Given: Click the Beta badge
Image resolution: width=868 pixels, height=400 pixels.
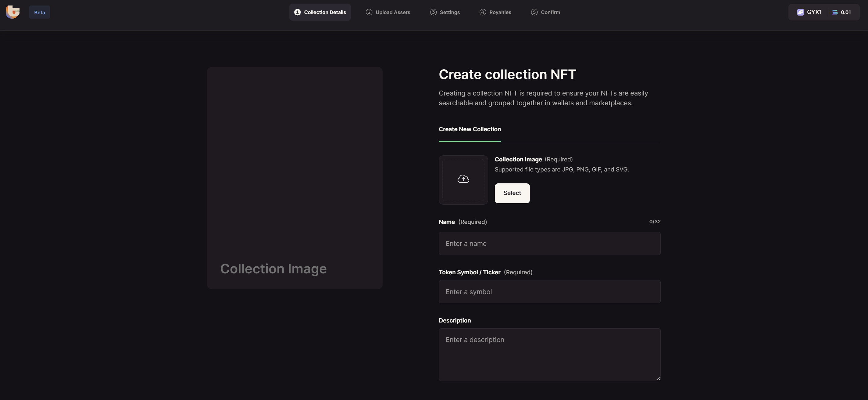Looking at the screenshot, I should [x=39, y=13].
